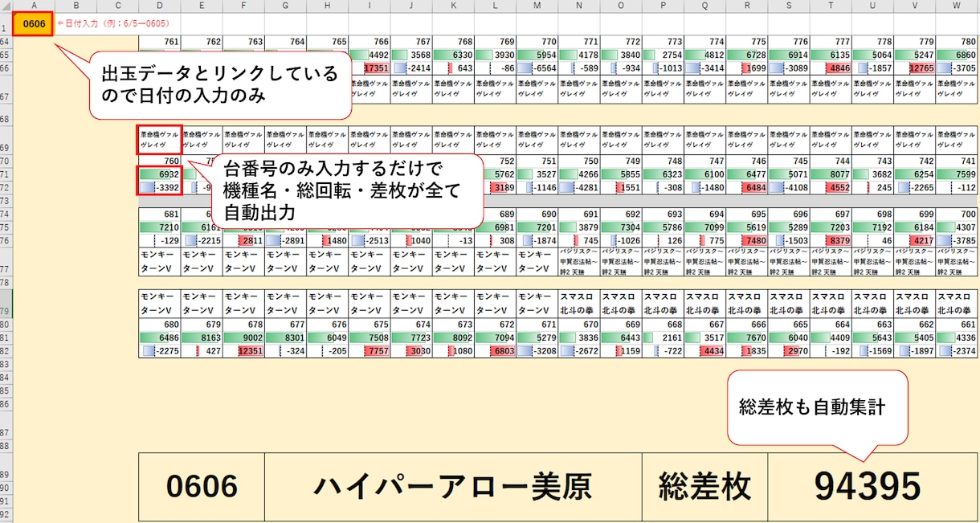Select the cell showing -3705
The width and height of the screenshot is (980, 523).
[957, 68]
